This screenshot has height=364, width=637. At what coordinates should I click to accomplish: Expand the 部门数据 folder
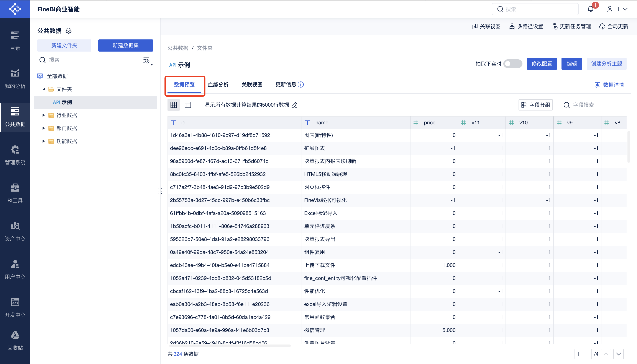(x=44, y=128)
